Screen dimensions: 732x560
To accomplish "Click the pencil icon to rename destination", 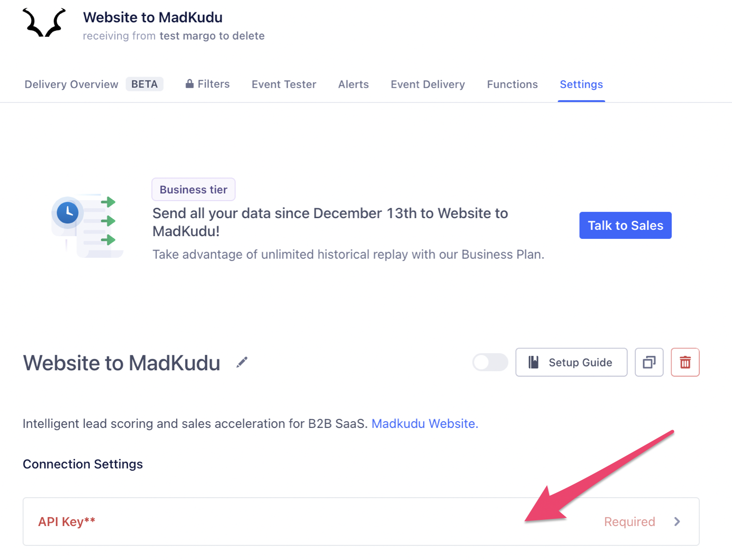I will [242, 363].
